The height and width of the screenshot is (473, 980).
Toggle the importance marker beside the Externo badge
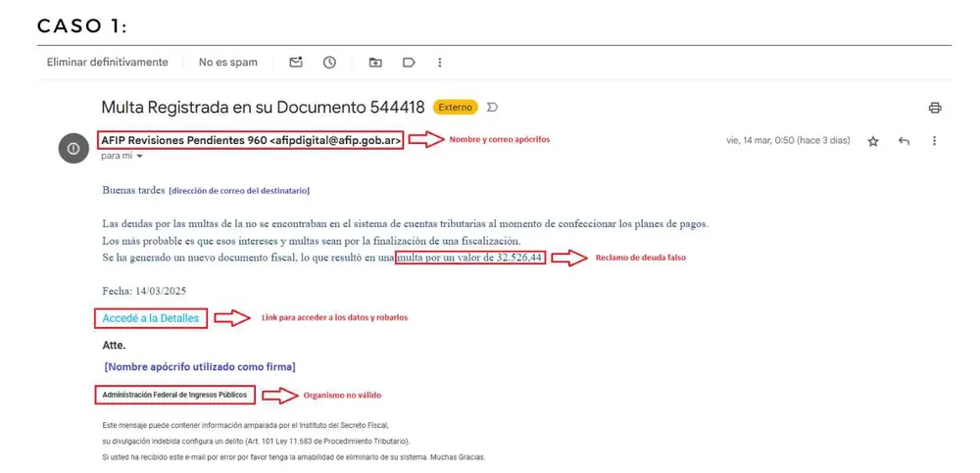[493, 108]
